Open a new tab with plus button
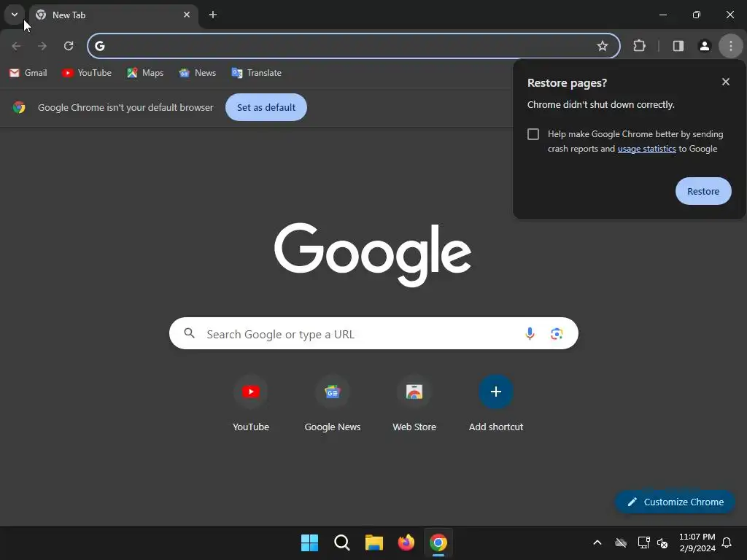 coord(213,15)
